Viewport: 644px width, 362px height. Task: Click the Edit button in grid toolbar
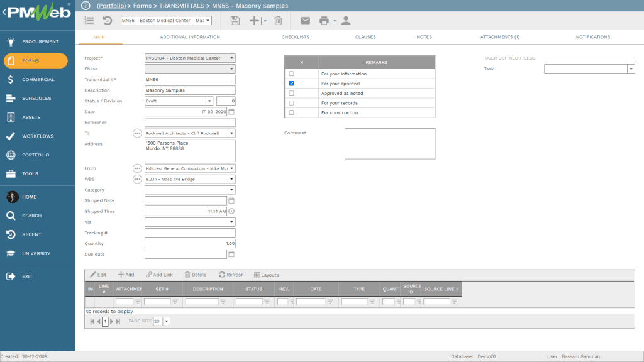[x=98, y=275]
